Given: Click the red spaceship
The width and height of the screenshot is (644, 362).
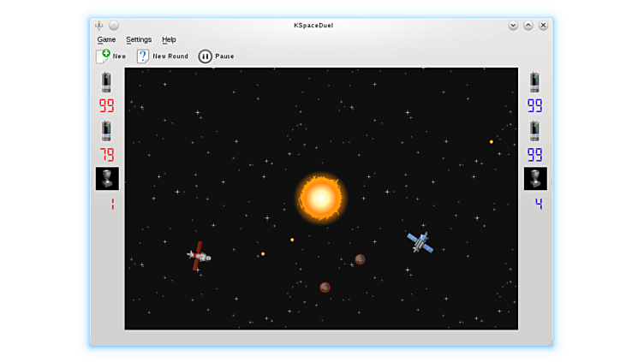Looking at the screenshot, I should [x=199, y=255].
